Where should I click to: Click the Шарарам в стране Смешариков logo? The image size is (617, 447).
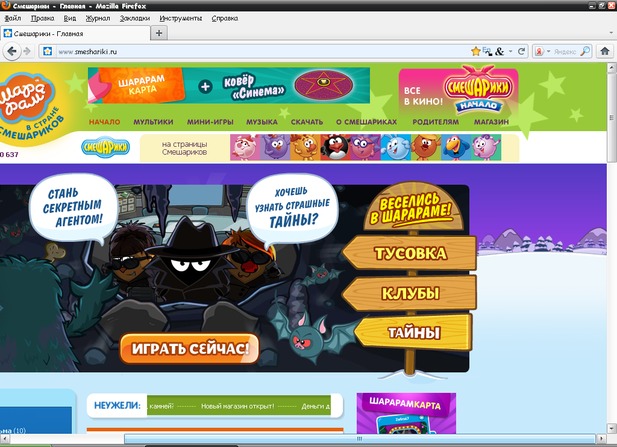pos(30,106)
